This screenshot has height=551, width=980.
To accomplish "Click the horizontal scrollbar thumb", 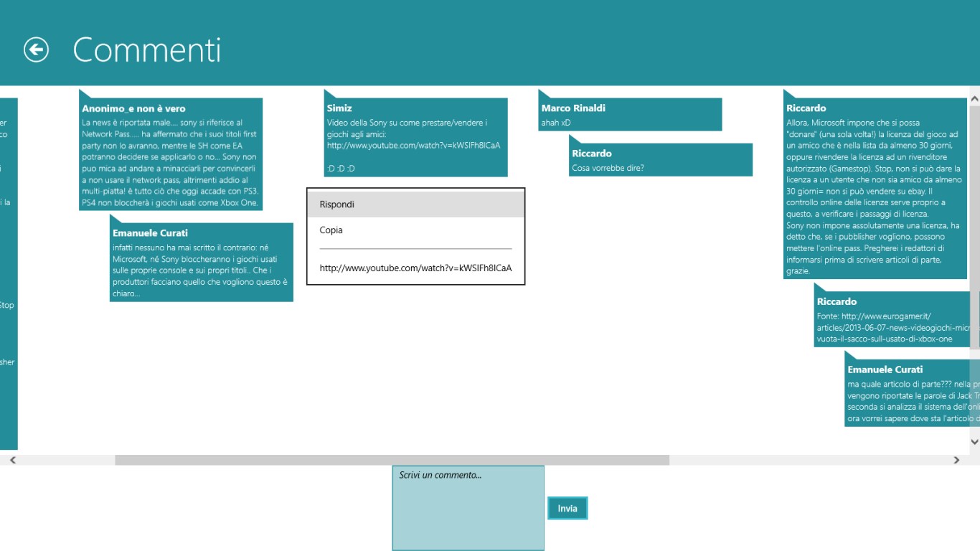I will click(392, 460).
